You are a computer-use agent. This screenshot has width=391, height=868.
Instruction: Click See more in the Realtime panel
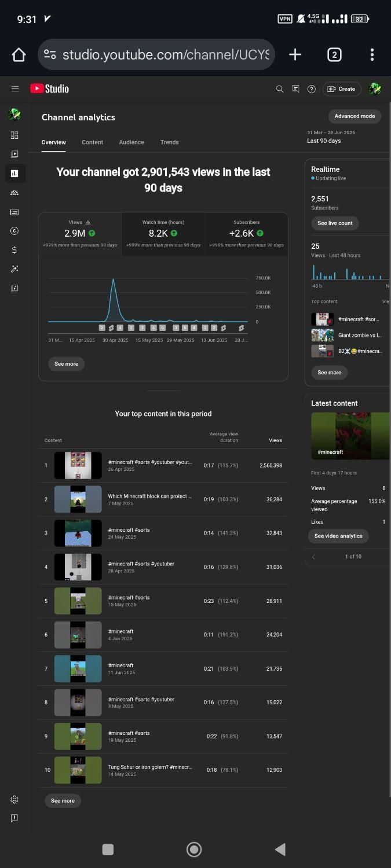coord(330,373)
